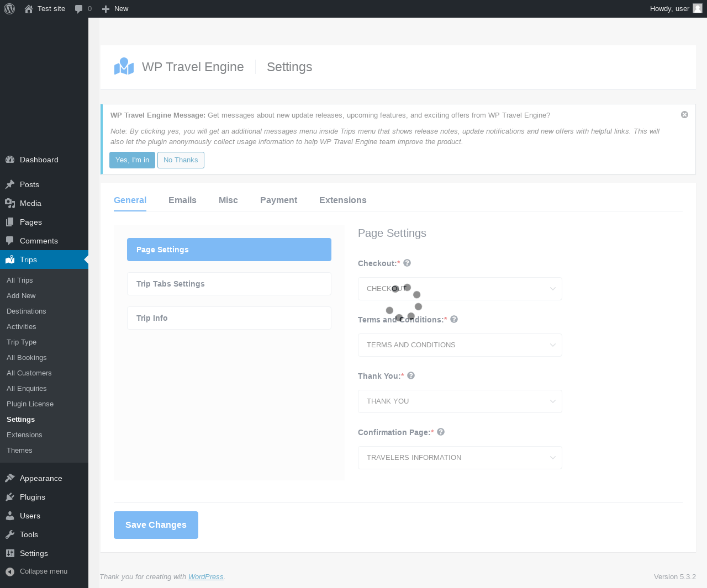Open the user avatar in top bar

[x=698, y=8]
